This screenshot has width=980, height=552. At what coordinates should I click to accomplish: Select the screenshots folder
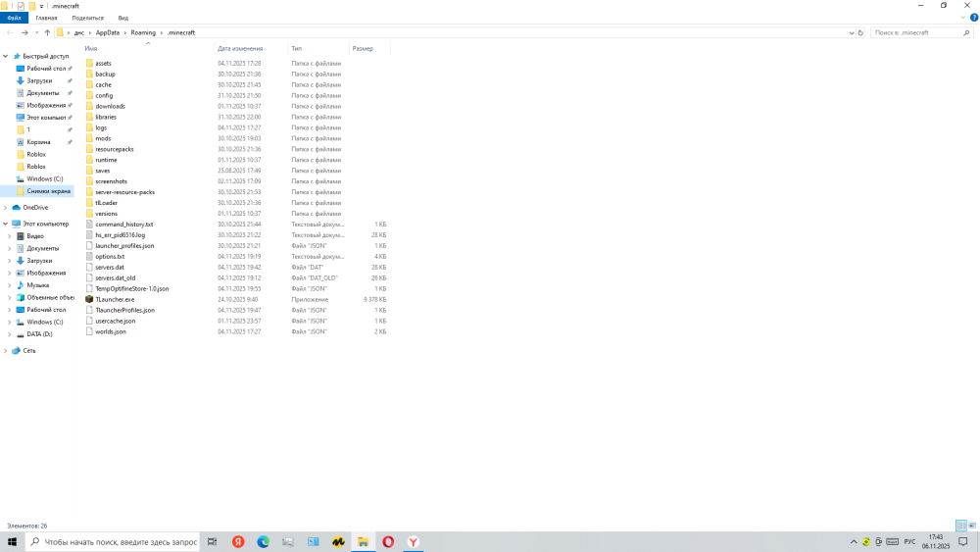tap(112, 181)
